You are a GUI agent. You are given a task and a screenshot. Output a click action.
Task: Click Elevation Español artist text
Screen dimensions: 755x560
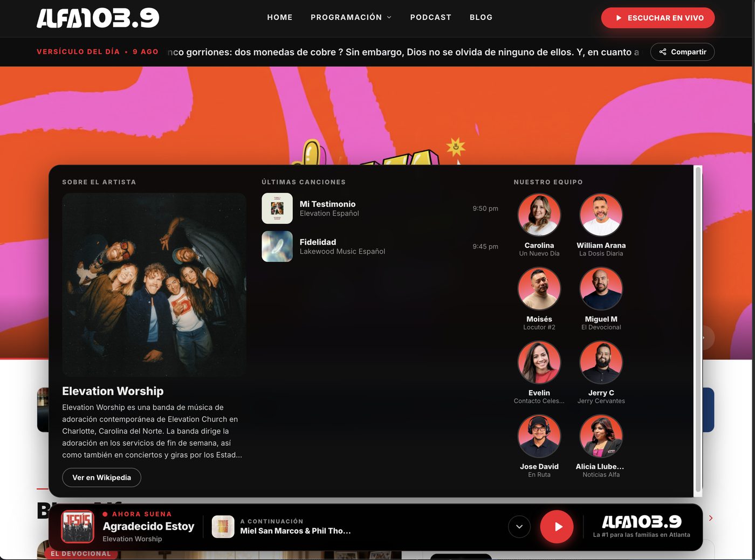(x=329, y=213)
